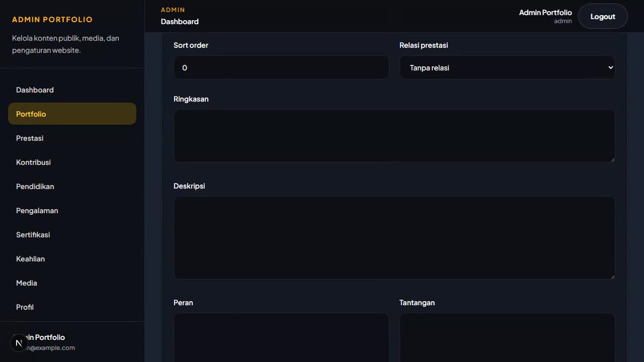
Task: Click inside the Deskripsi text area
Action: point(394,238)
